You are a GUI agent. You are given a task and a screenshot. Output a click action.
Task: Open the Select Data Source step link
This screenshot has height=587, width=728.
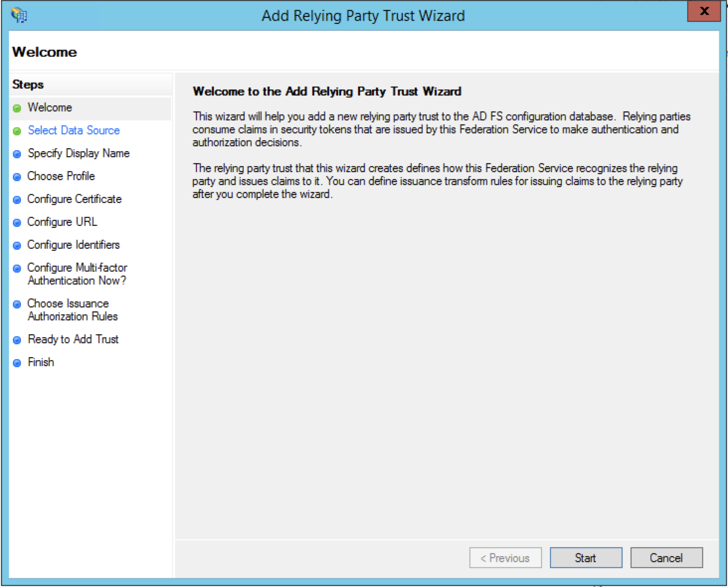tap(74, 130)
